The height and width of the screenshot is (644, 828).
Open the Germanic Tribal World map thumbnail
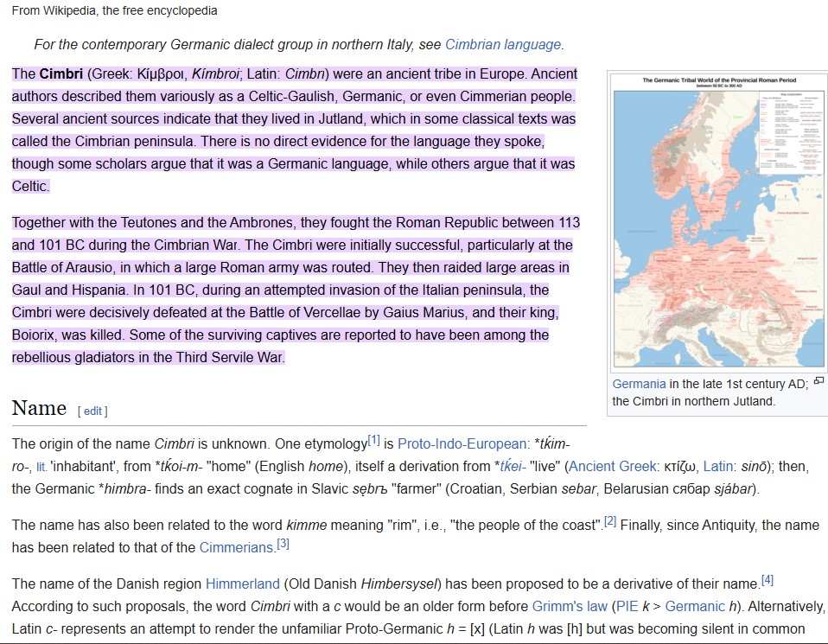pyautogui.click(x=719, y=225)
